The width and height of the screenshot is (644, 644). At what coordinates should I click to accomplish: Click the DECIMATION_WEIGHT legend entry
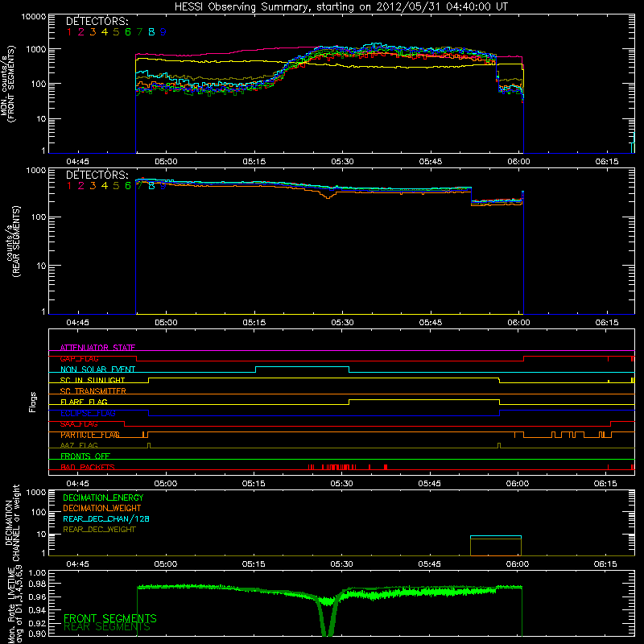102,508
